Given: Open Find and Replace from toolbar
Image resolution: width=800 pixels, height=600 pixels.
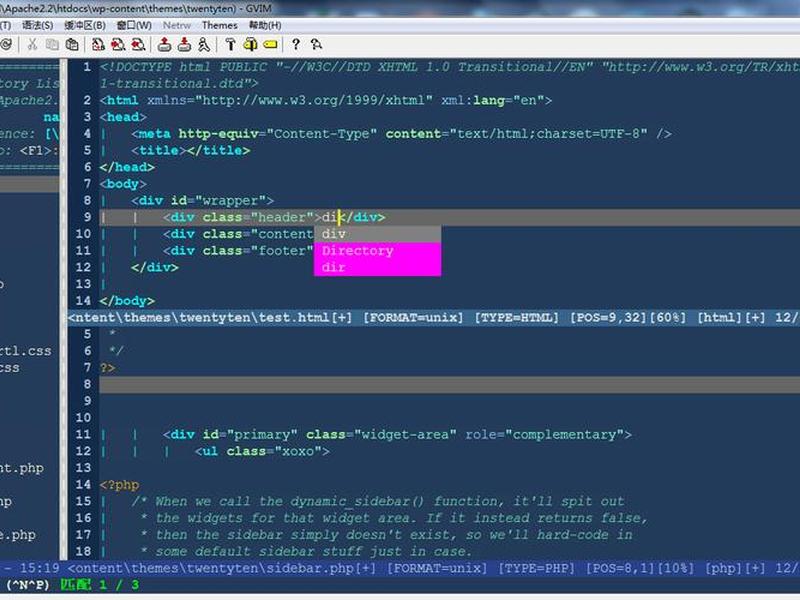Looking at the screenshot, I should click(x=98, y=45).
